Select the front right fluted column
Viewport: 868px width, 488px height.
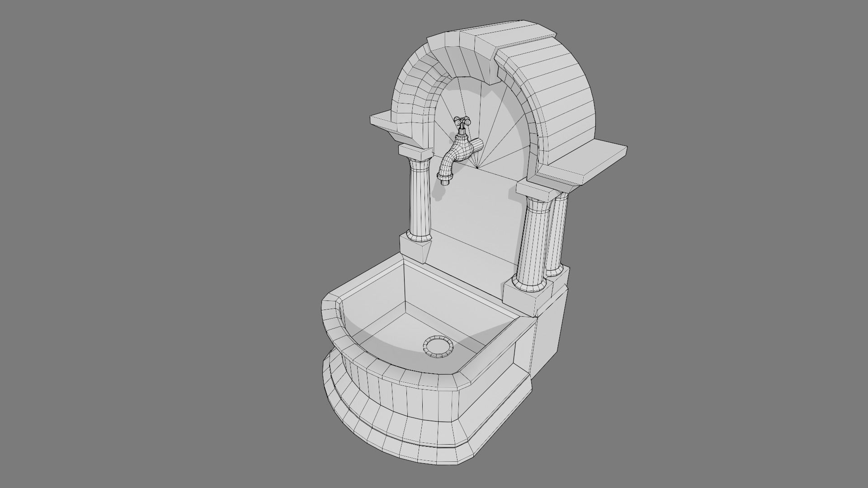pos(533,245)
